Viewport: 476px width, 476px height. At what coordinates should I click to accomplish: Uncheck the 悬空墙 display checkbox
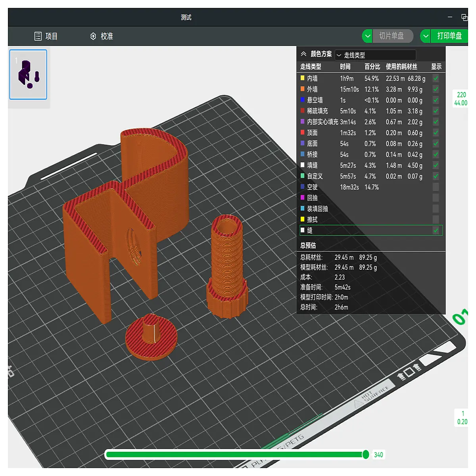tap(436, 100)
